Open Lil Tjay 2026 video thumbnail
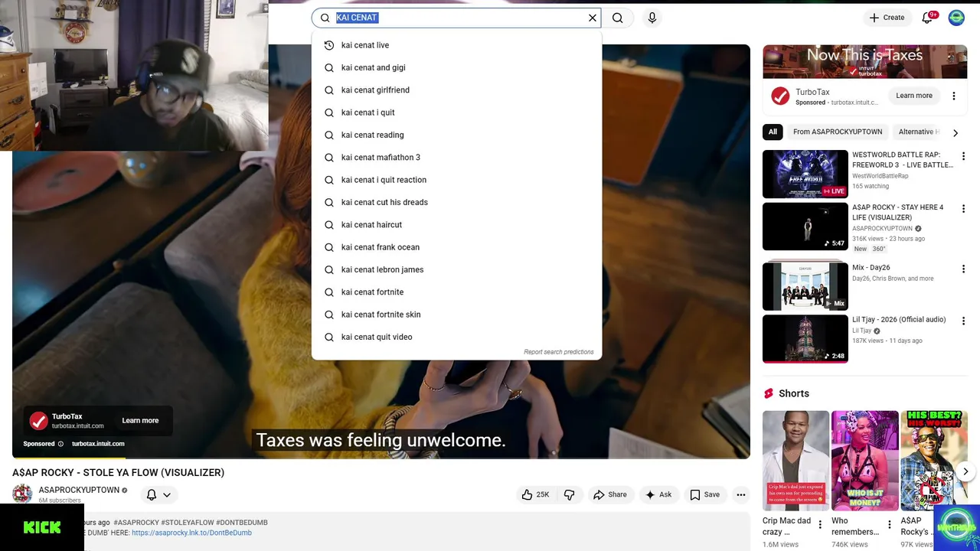Screen dimensions: 980x551 (805, 338)
